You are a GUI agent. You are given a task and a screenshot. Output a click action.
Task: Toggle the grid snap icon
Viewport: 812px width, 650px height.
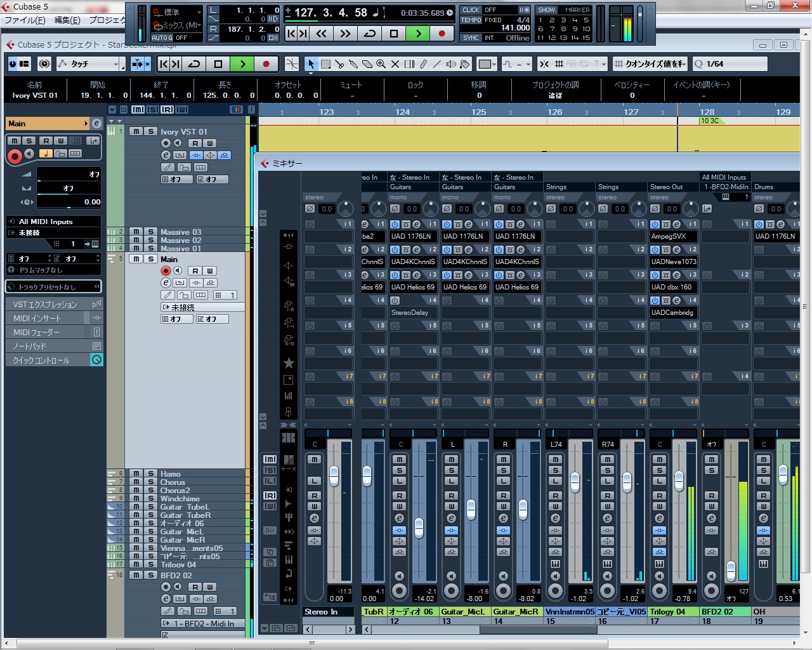point(559,64)
